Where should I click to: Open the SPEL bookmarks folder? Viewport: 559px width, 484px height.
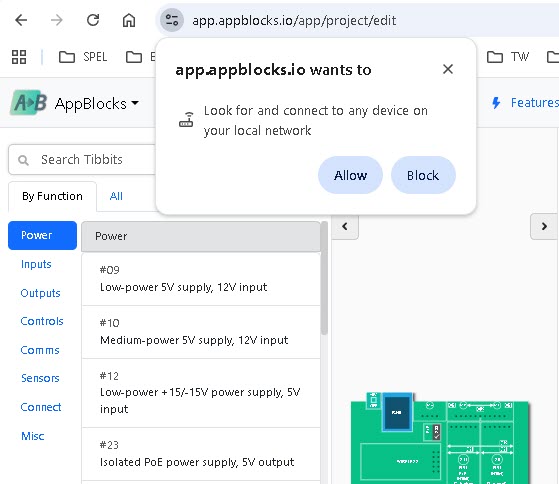click(x=83, y=57)
